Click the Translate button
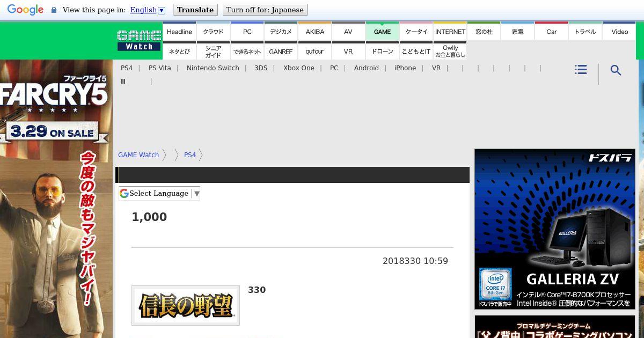Viewport: 644px width, 338px height. [195, 10]
